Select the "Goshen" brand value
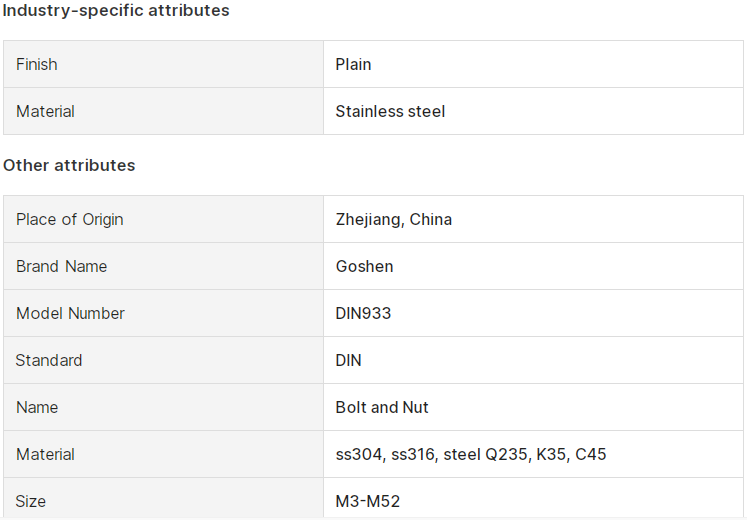This screenshot has width=747, height=520. [x=365, y=266]
